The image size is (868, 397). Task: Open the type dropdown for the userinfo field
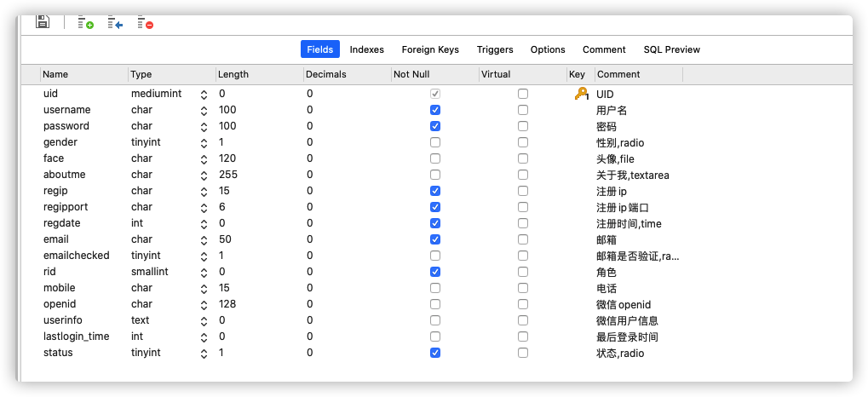click(x=204, y=320)
